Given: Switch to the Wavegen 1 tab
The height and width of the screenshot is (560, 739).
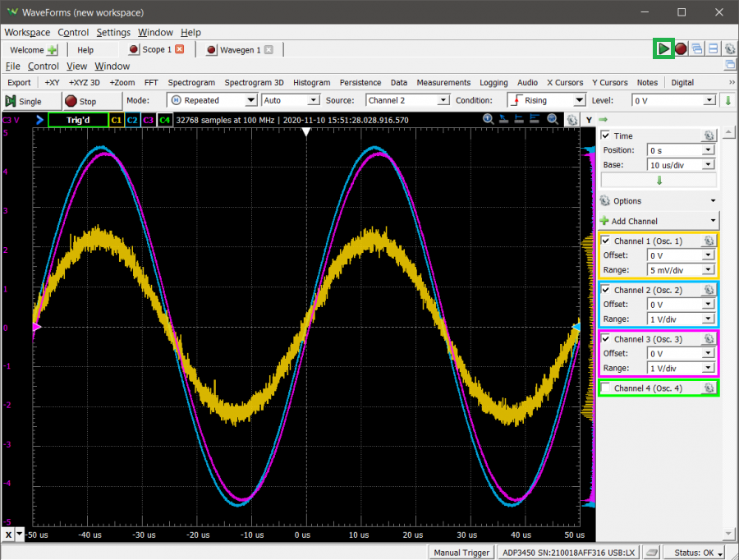Looking at the screenshot, I should (240, 50).
